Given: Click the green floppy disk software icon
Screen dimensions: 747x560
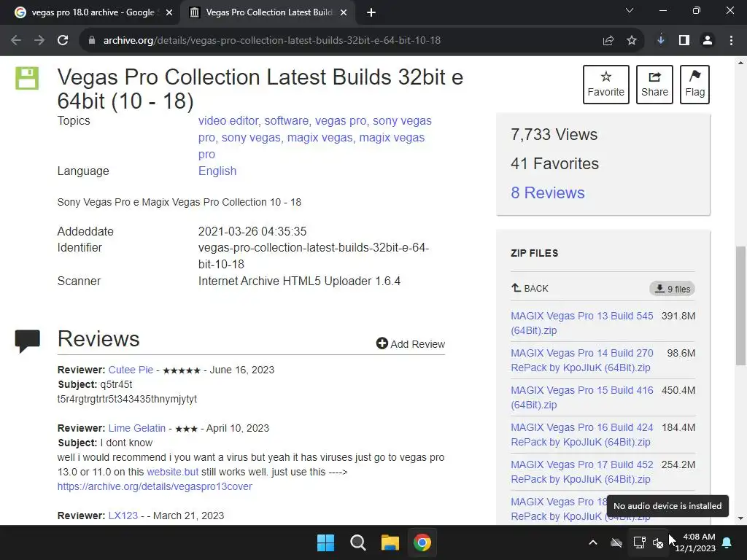Looking at the screenshot, I should [x=27, y=78].
